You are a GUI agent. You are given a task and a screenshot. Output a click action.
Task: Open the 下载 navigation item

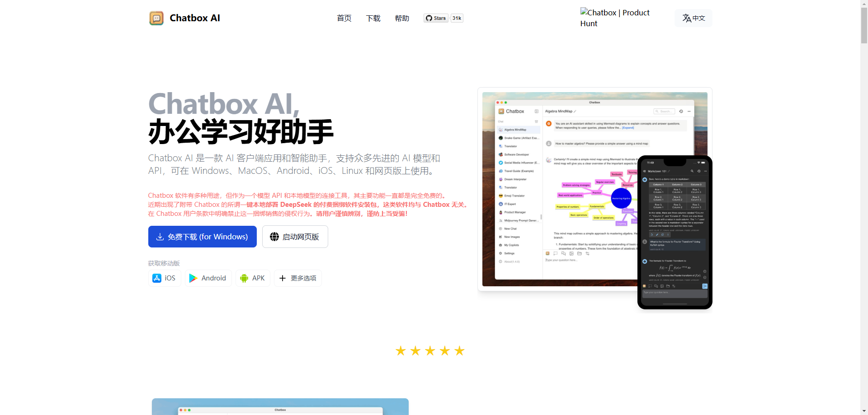pyautogui.click(x=373, y=18)
